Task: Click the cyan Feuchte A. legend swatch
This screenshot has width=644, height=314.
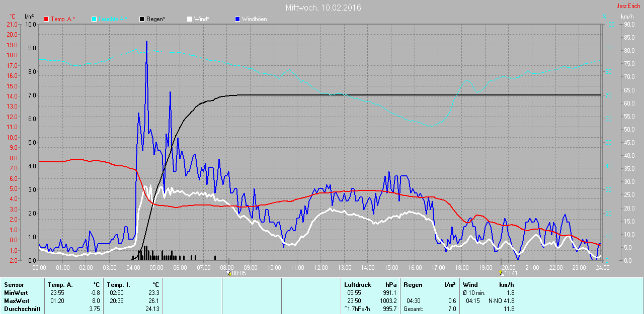Action: point(94,19)
